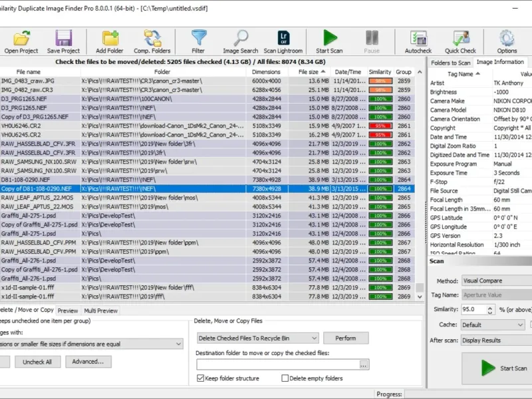Image resolution: width=532 pixels, height=399 pixels.
Task: Enable the Delete empty folders checkbox
Action: (x=285, y=378)
